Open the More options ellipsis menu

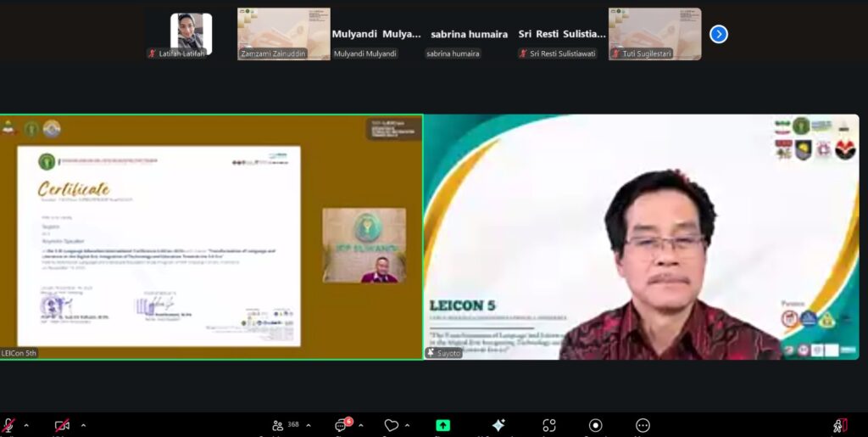pos(643,425)
